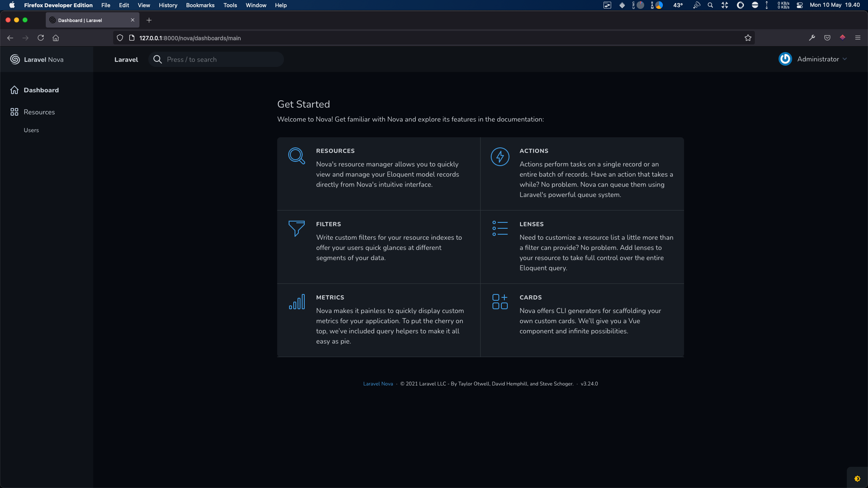Click the Administrator avatar icon
This screenshot has width=868, height=488.
click(785, 59)
